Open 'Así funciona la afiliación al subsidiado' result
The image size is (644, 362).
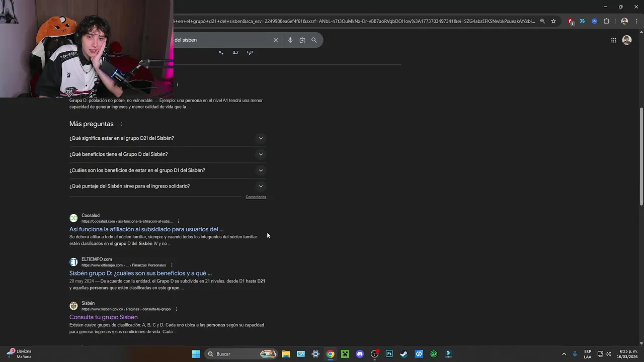(x=146, y=229)
